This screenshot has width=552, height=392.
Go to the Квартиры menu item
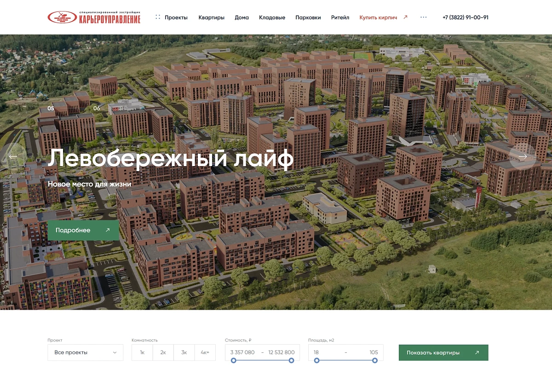pyautogui.click(x=211, y=17)
